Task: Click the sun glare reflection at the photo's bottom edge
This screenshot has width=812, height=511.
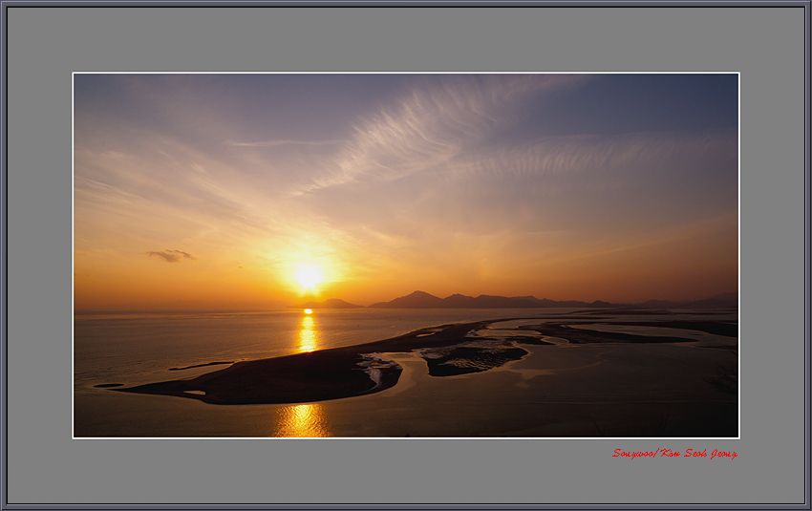Action: 302,420
